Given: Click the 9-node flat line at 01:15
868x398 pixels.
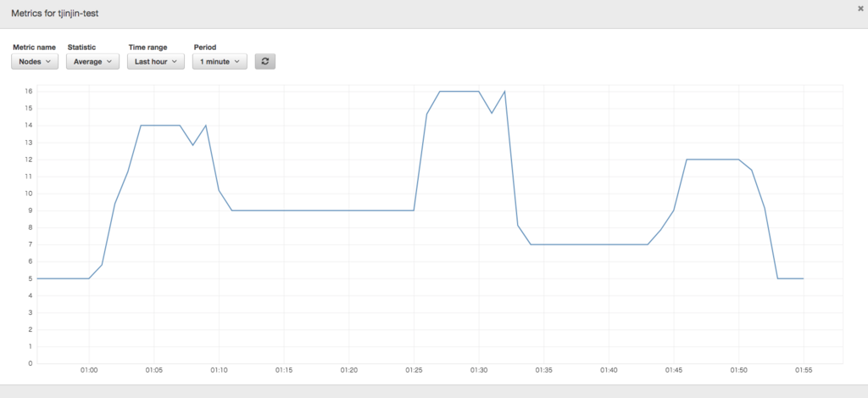Looking at the screenshot, I should 284,210.
